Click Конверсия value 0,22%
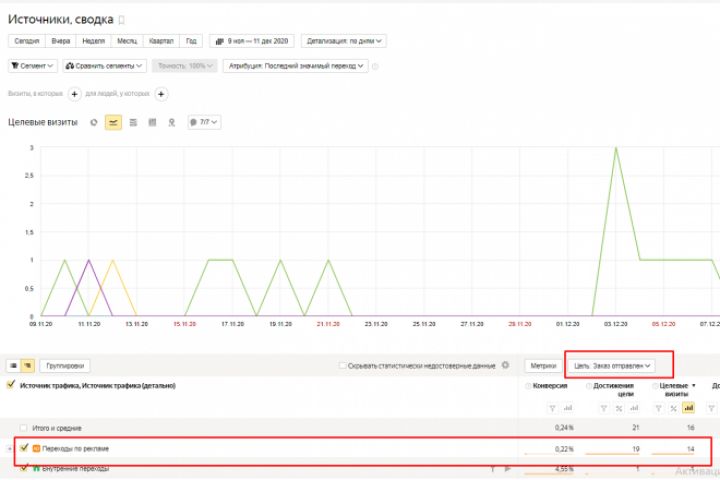The image size is (720, 480). pos(564,449)
